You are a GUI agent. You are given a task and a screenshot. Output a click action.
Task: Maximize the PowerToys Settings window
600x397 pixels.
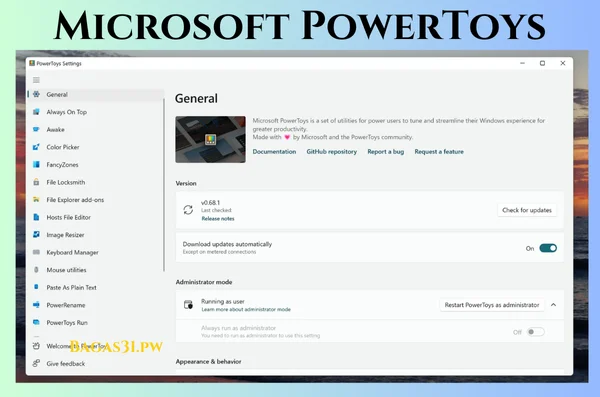542,63
